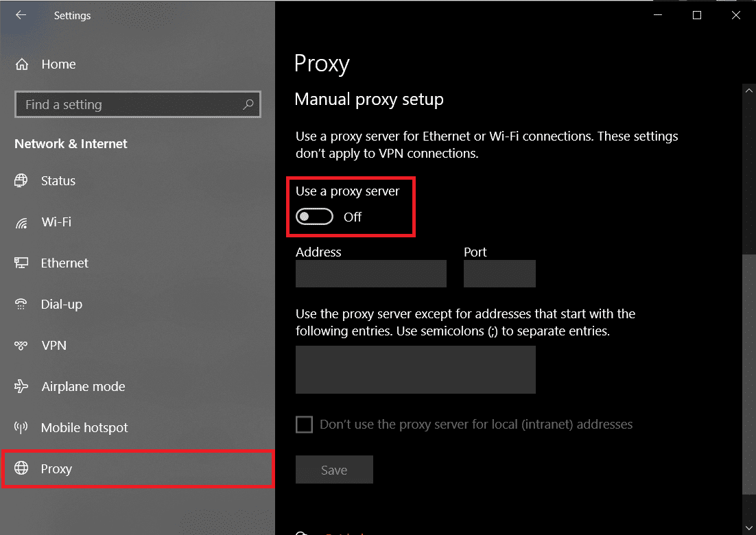The height and width of the screenshot is (535, 756).
Task: Click inside the proxy Address field
Action: point(370,273)
